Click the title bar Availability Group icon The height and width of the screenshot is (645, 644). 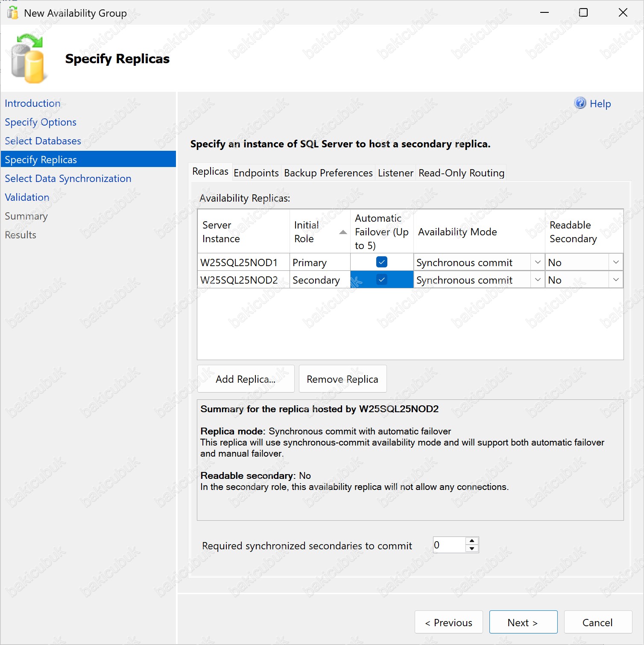[x=13, y=13]
